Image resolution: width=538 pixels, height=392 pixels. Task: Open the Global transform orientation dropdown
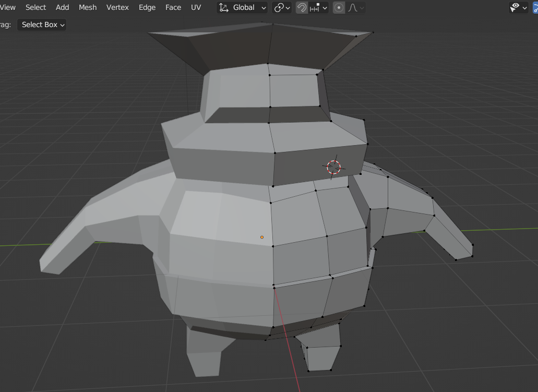242,7
